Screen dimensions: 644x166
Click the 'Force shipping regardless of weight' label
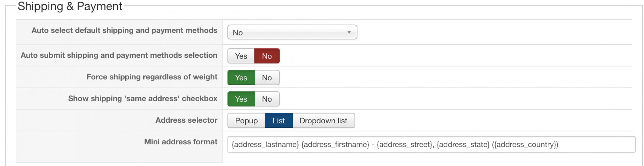tap(152, 77)
